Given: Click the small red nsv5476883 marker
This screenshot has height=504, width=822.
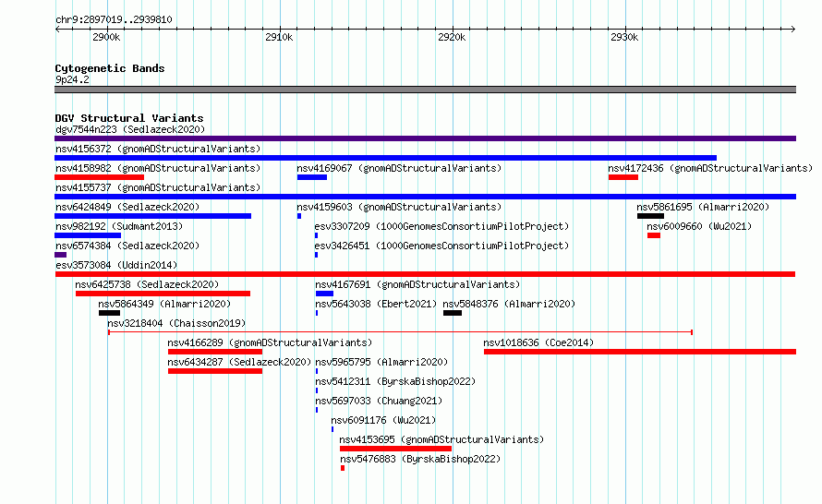Looking at the screenshot, I should point(343,468).
